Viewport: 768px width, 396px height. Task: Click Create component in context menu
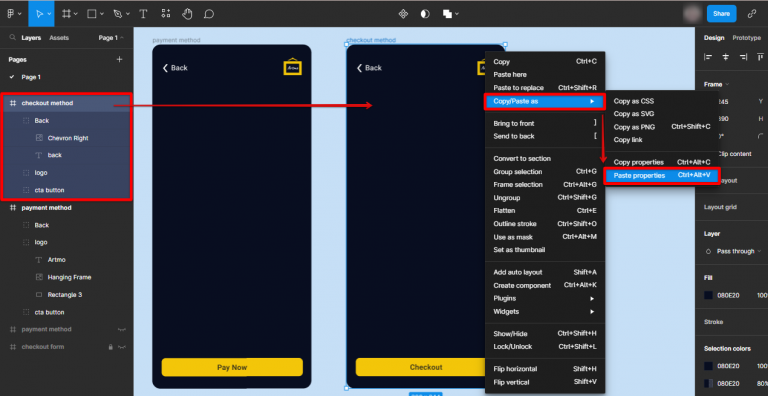point(545,285)
